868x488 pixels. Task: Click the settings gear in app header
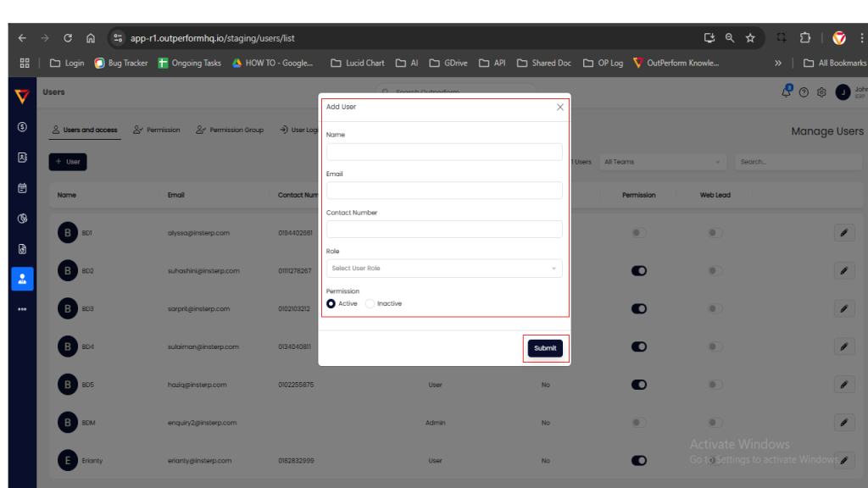click(x=821, y=92)
